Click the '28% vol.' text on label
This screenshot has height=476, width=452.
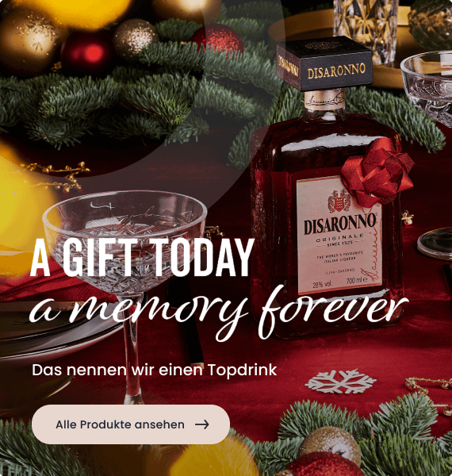click(x=322, y=285)
